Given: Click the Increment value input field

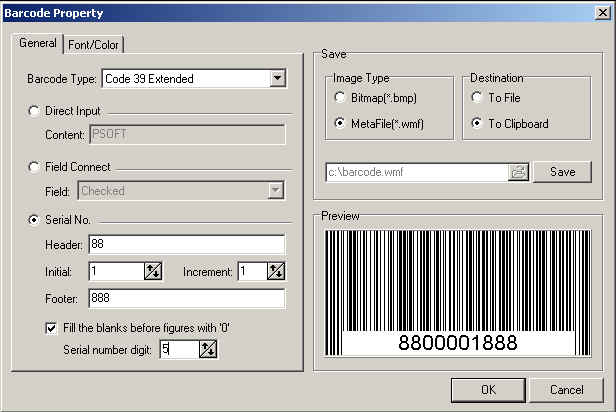Looking at the screenshot, I should [253, 271].
